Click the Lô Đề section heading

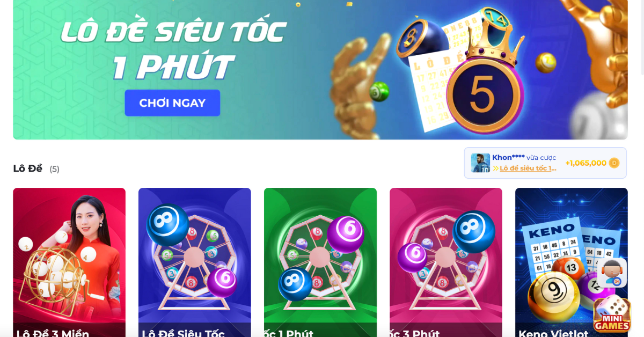(x=27, y=169)
